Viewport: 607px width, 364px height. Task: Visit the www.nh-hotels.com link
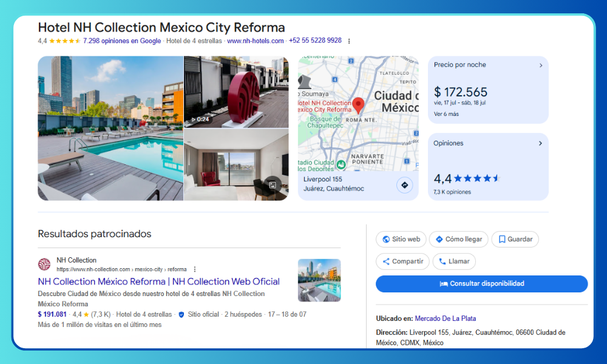(x=255, y=41)
